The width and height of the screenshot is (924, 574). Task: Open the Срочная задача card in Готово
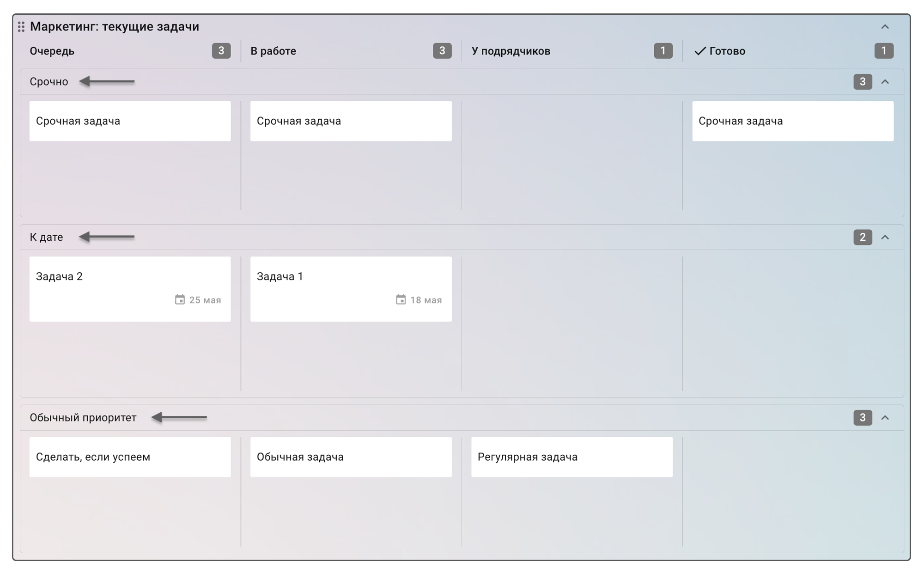(x=792, y=121)
